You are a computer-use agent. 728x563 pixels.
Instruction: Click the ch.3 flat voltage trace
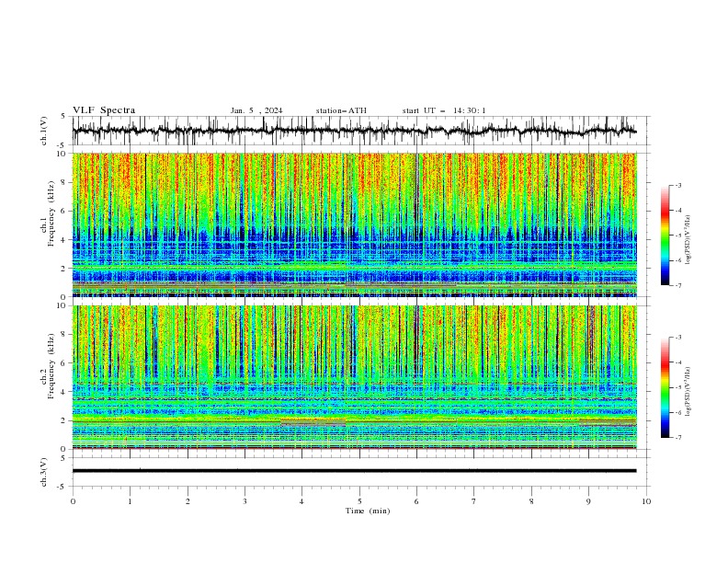pyautogui.click(x=354, y=471)
